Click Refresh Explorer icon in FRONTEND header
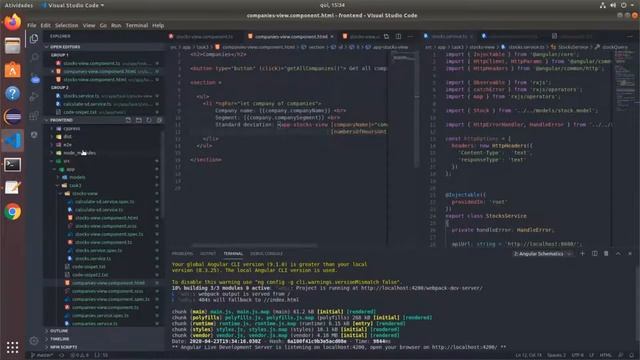The image size is (640, 360). (x=149, y=120)
